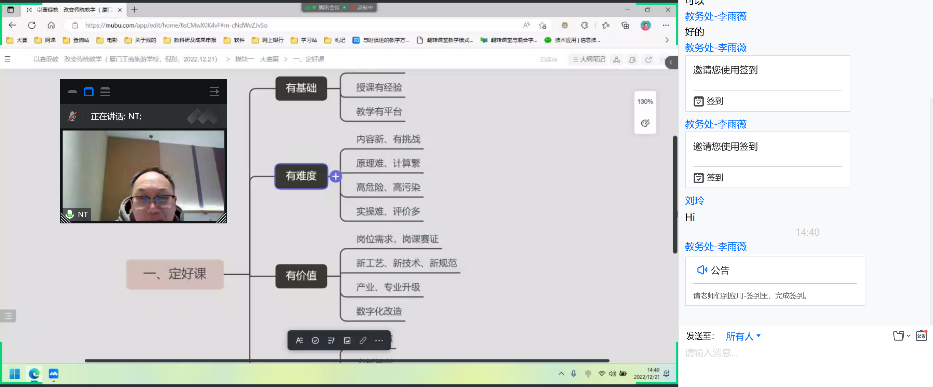The image size is (933, 387).
Task: Open the 所有人 recipient dropdown
Action: click(743, 336)
